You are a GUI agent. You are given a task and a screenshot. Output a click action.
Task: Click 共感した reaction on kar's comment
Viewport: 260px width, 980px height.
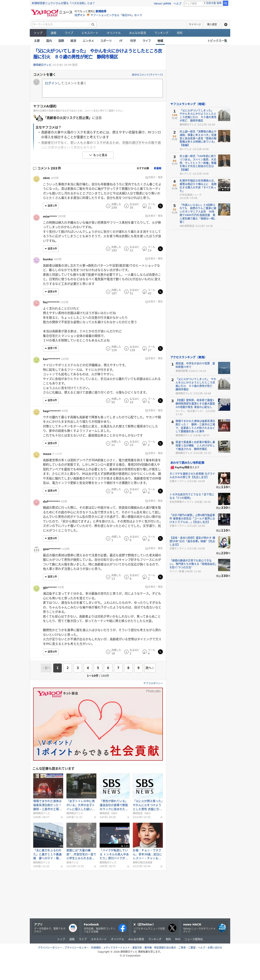(114, 401)
